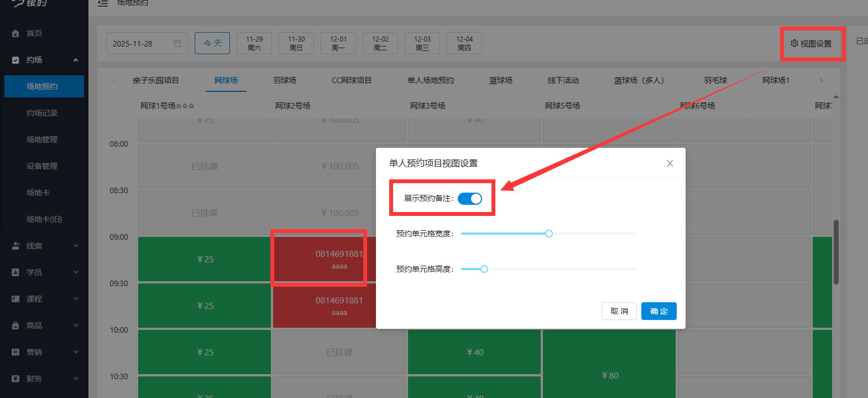This screenshot has height=398, width=868.
Task: Switch to the 亲子乐园项目 tab
Action: (156, 80)
